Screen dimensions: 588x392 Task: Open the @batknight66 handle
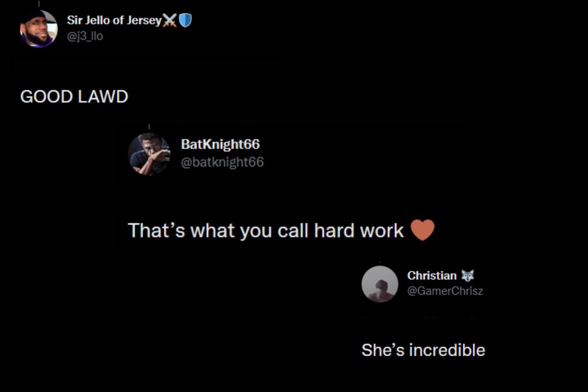click(222, 162)
